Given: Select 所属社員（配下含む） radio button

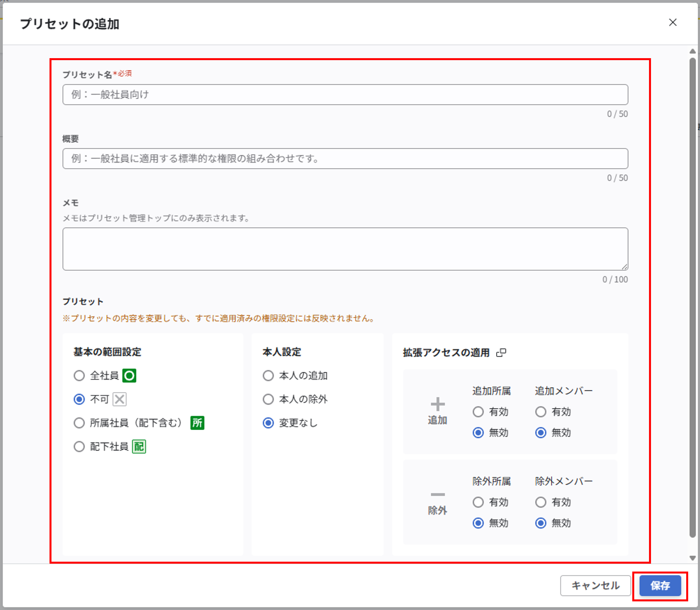Looking at the screenshot, I should (x=79, y=423).
